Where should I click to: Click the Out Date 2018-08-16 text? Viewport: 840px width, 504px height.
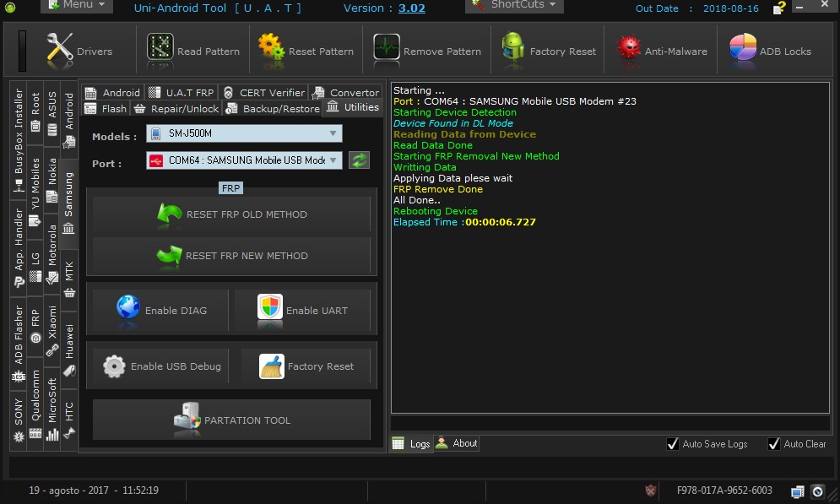[x=696, y=8]
